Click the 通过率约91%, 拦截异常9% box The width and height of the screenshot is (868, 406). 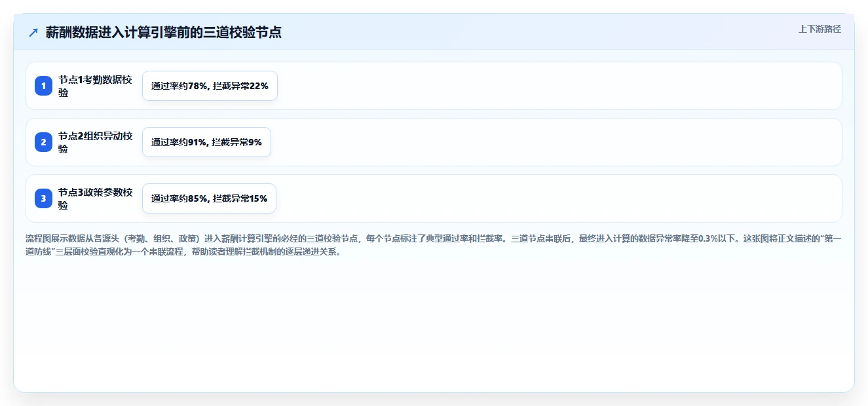(206, 142)
